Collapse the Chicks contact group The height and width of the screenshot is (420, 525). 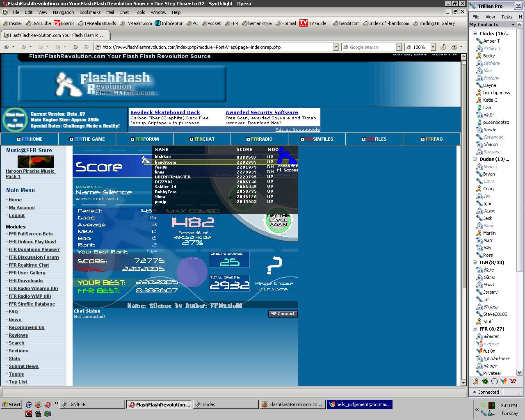(475, 34)
